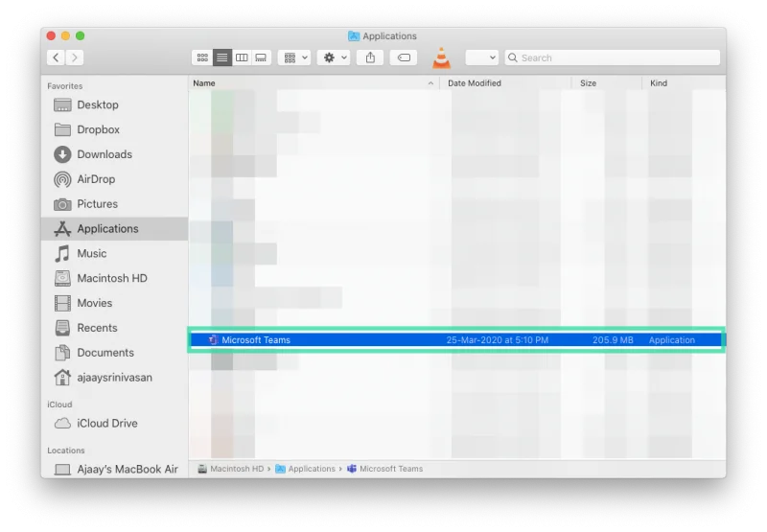Open Recents in the sidebar
The width and height of the screenshot is (767, 532).
[x=114, y=328]
